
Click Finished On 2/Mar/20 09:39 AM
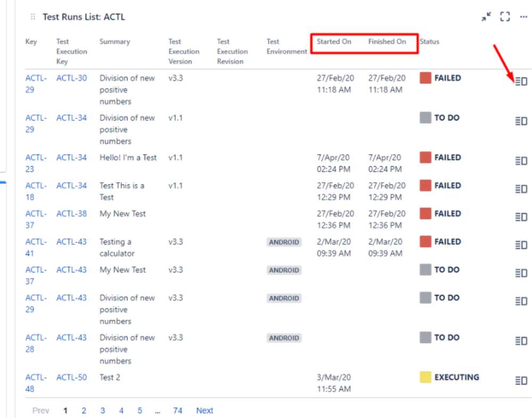point(386,247)
